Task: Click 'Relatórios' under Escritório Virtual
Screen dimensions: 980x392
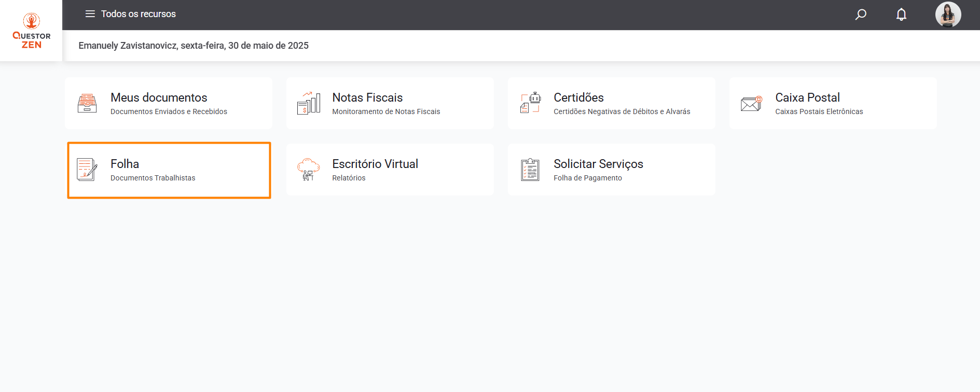Action: (x=349, y=178)
